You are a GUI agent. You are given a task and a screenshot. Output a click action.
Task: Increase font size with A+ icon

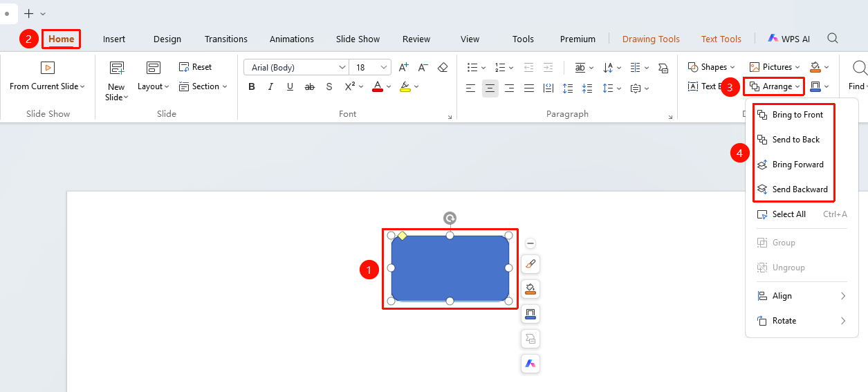pyautogui.click(x=404, y=67)
